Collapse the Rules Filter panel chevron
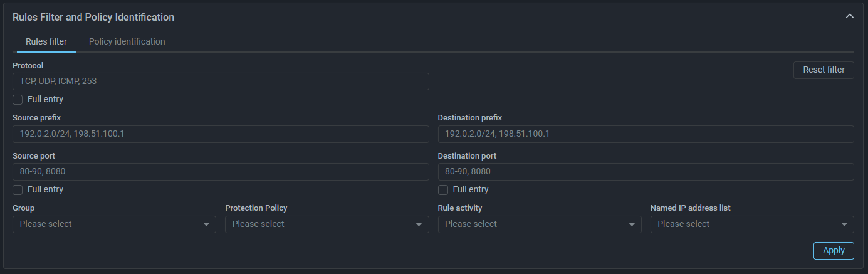The image size is (868, 274). pos(849,16)
